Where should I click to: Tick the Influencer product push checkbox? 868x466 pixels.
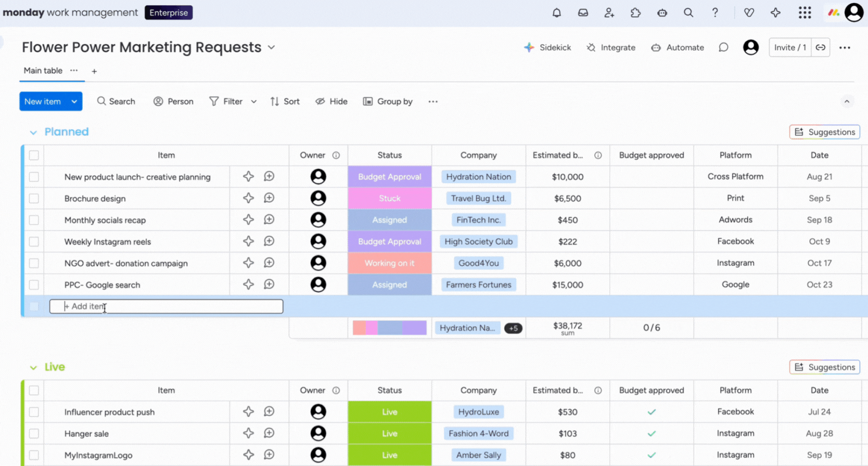[34, 412]
